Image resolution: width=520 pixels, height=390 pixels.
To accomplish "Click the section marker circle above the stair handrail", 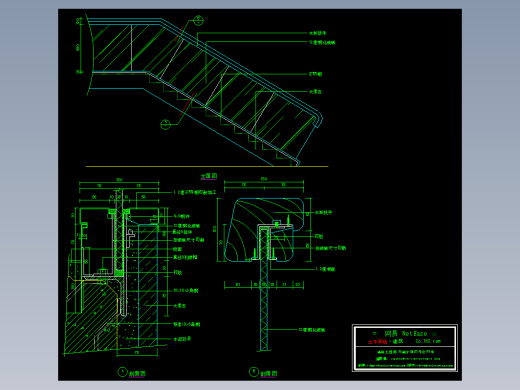I will pos(199,20).
